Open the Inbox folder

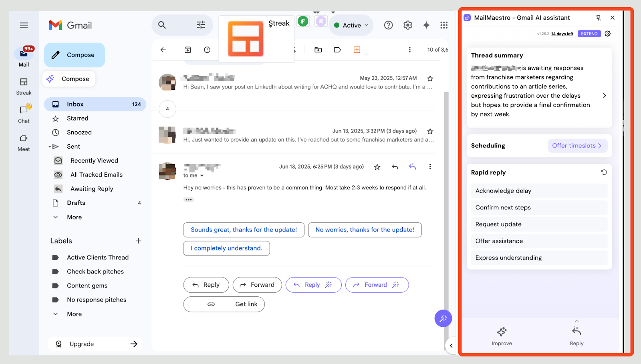[x=95, y=104]
